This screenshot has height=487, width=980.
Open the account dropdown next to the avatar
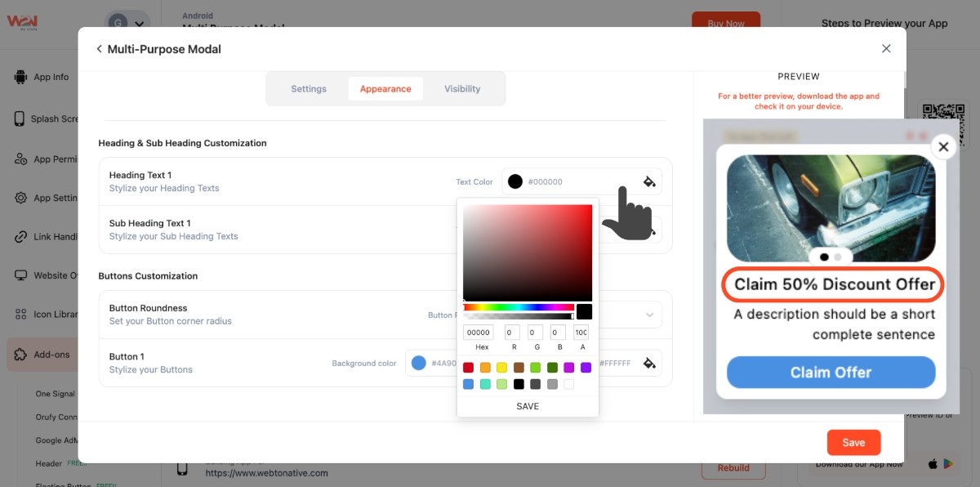[x=140, y=25]
